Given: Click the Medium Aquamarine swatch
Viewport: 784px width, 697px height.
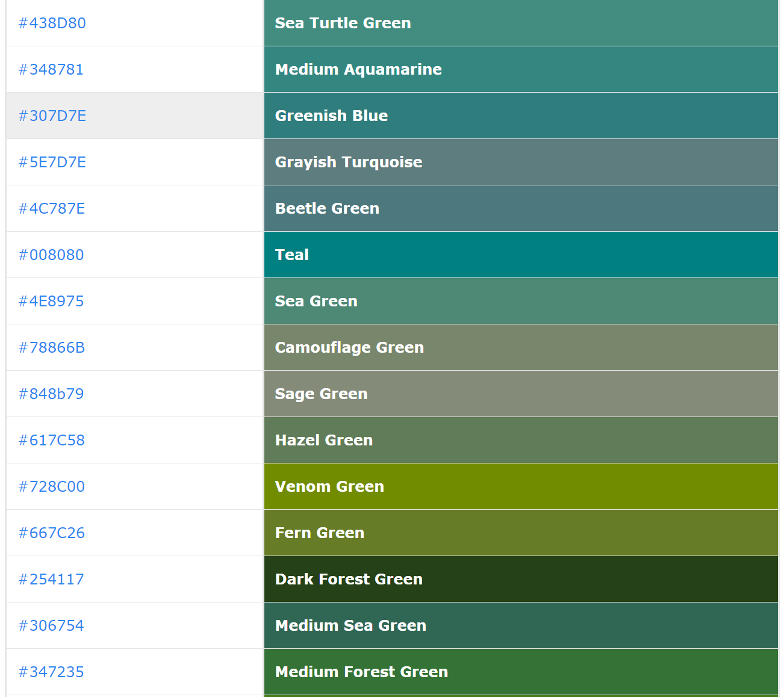Looking at the screenshot, I should [x=520, y=69].
